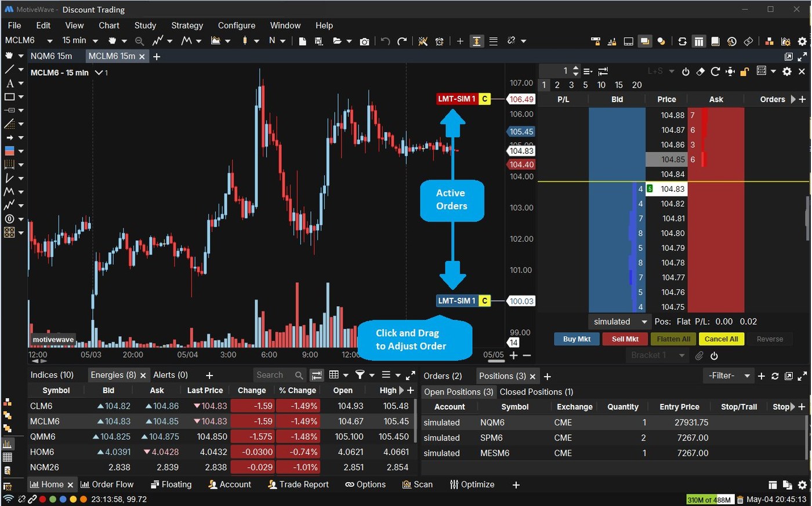Cancel the 100.03 LMT-SIM order with C
Viewport: 812px width, 506px height.
485,301
